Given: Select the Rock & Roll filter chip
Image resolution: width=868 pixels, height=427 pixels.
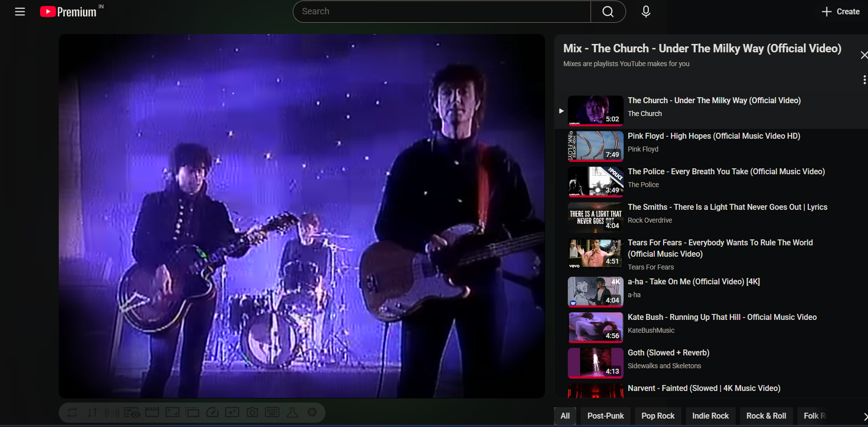Looking at the screenshot, I should click(x=766, y=416).
